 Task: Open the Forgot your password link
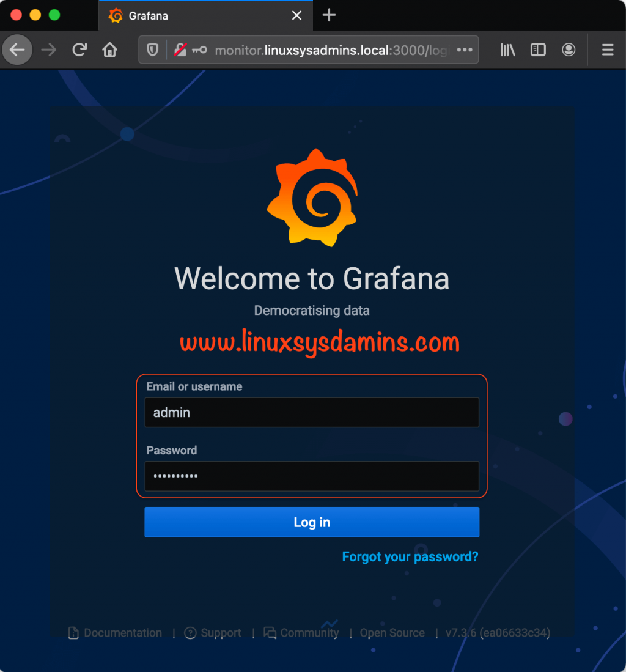click(x=410, y=556)
